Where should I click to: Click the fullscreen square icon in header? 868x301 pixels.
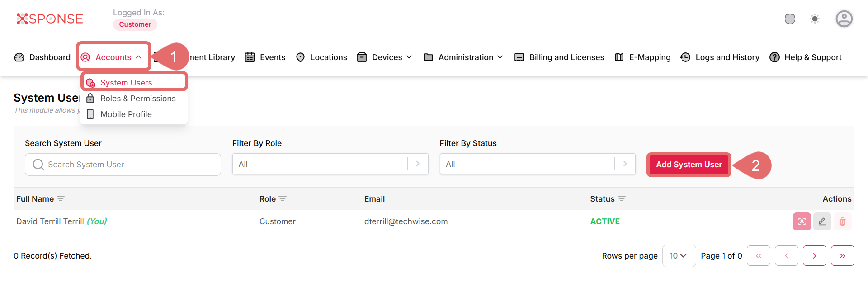790,19
